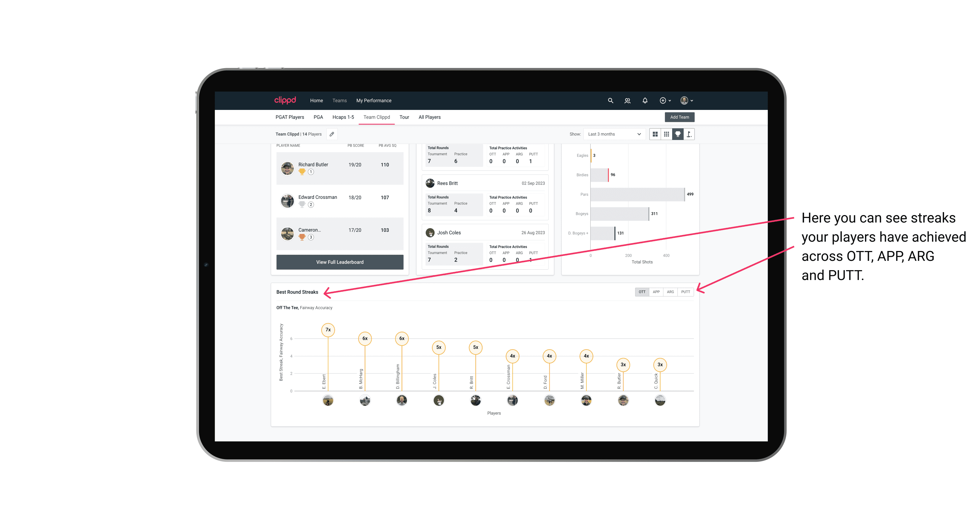Switch to the Tour tab
The width and height of the screenshot is (980, 527).
[404, 117]
